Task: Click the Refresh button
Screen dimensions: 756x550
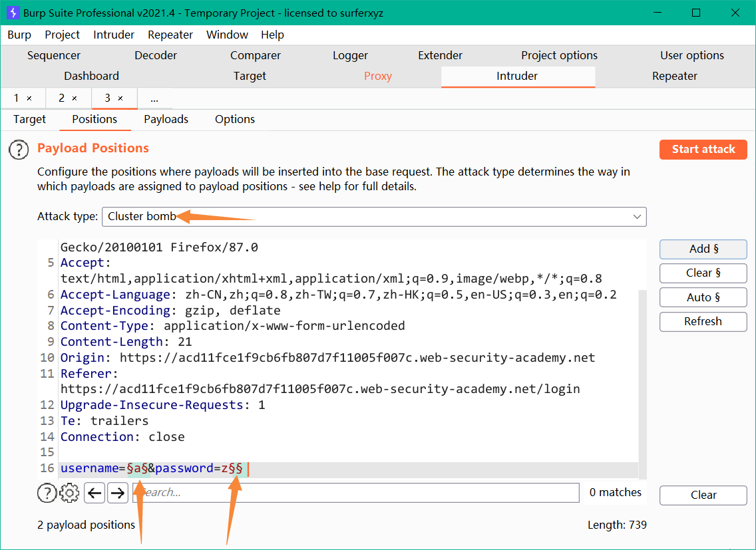Action: tap(703, 321)
